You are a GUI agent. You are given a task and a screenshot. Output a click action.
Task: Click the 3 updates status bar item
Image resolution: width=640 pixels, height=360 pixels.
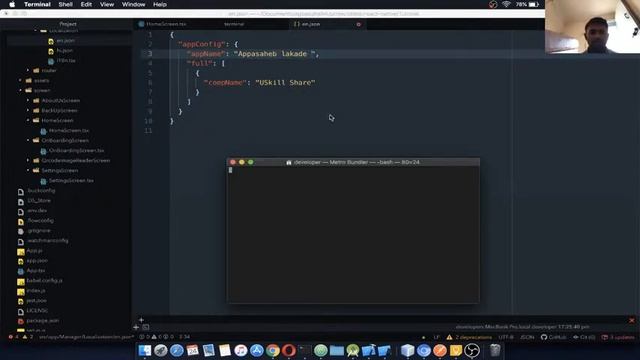pos(618,337)
